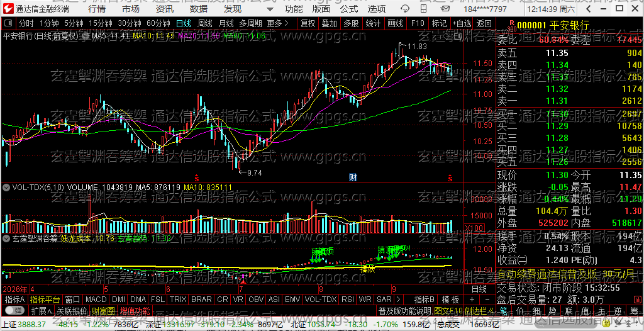Click the 画线 drawing tools button
This screenshot has height=331, width=644.
click(x=395, y=23)
